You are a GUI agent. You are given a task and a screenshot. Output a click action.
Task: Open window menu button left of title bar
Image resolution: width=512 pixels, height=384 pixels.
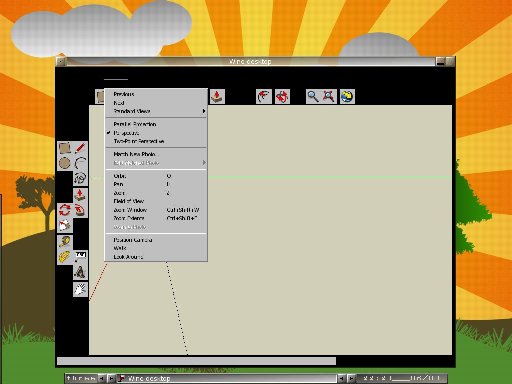click(x=61, y=61)
